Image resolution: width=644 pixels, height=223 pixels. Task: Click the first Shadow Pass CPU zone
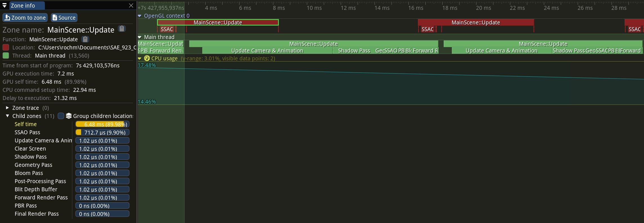pos(354,51)
